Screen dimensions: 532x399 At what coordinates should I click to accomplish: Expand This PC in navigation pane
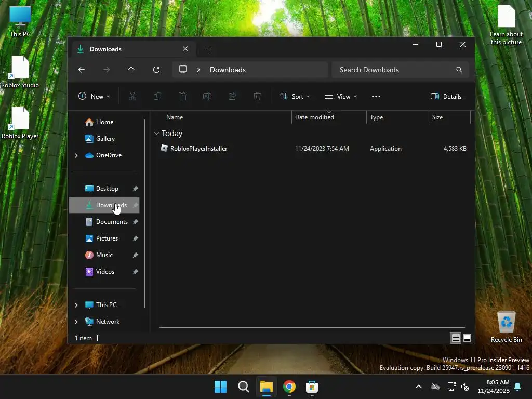tap(76, 305)
